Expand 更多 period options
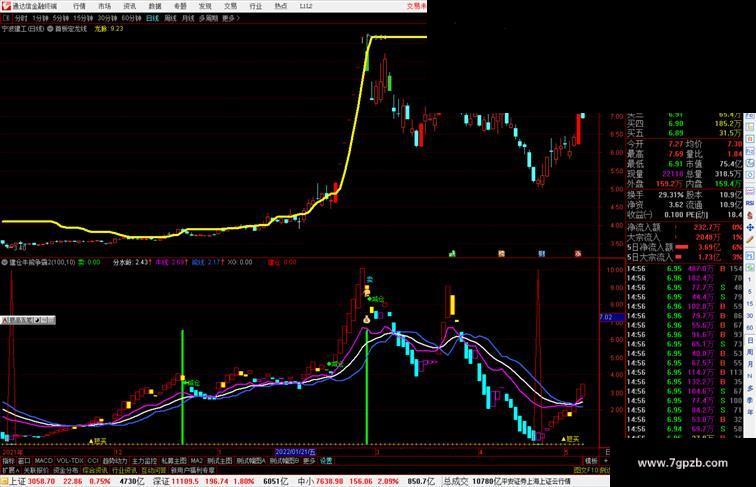The image size is (756, 487). coord(231,18)
